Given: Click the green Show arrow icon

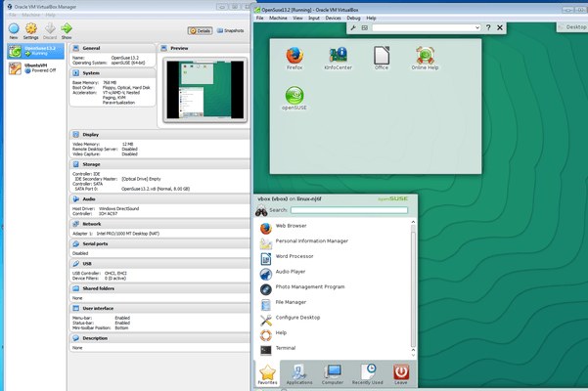Looking at the screenshot, I should (x=67, y=29).
